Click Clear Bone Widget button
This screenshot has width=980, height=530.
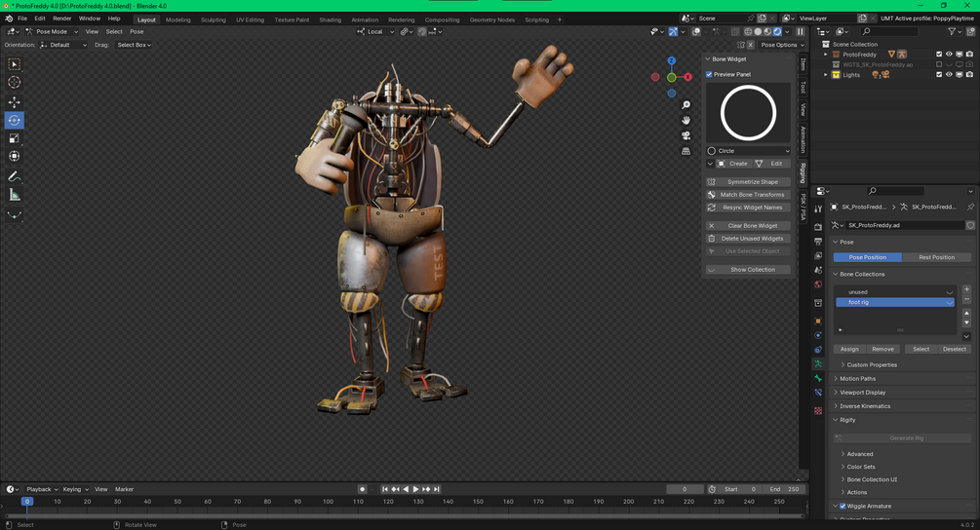tap(748, 225)
